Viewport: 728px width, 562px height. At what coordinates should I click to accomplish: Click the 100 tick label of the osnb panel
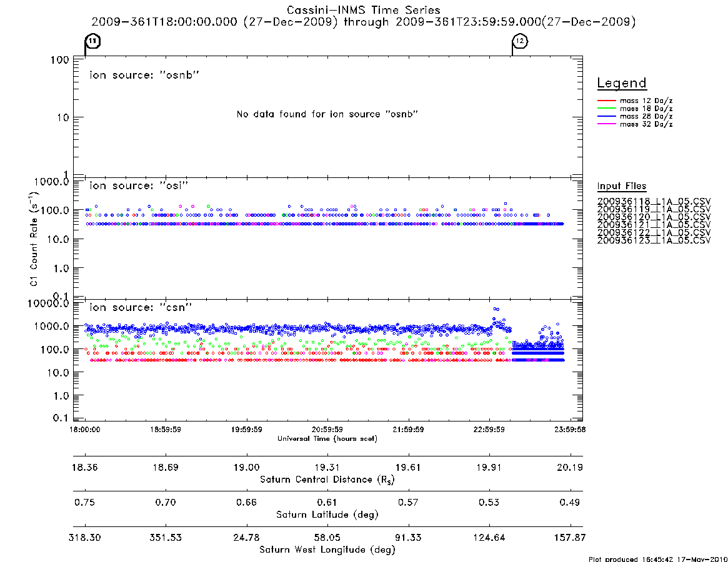[x=59, y=61]
